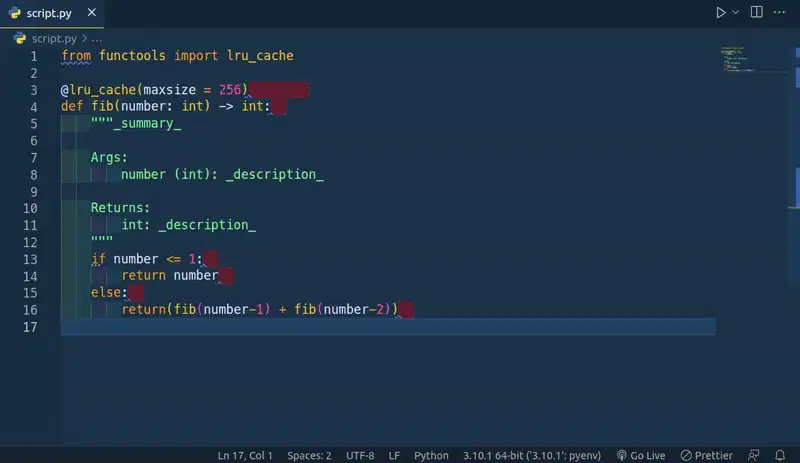Open feedback icon in status bar
Viewport: 800px width, 463px height.
tap(754, 455)
